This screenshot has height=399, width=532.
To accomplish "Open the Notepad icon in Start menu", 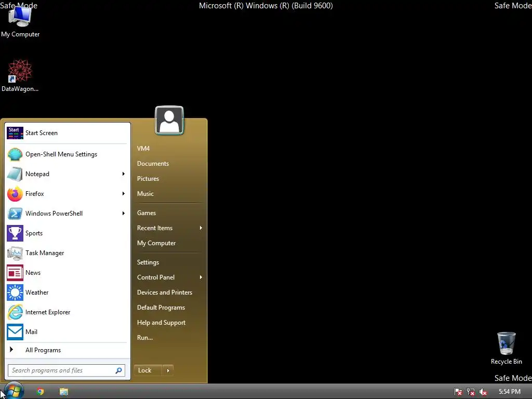I will [15, 174].
